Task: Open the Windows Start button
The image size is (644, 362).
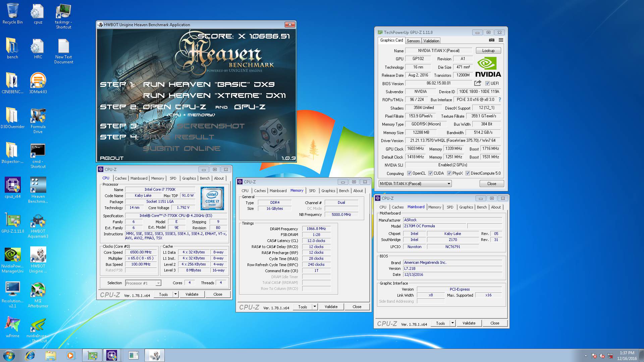Action: tap(9, 355)
